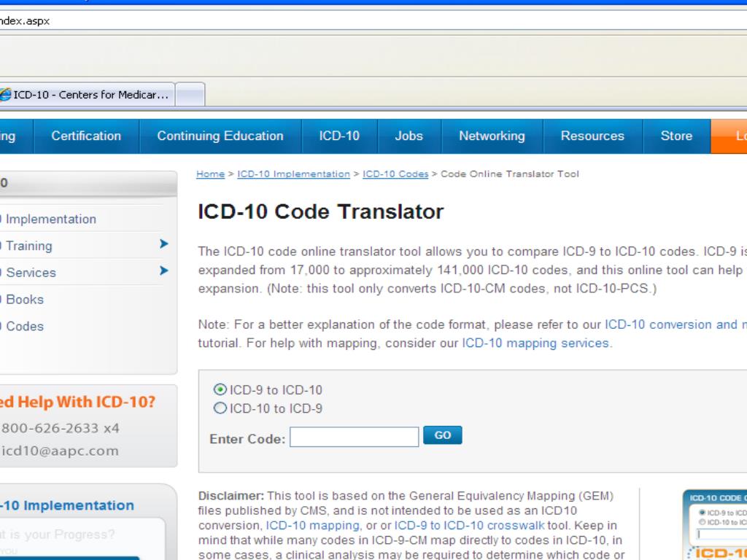Open the Resources menu

tap(592, 136)
